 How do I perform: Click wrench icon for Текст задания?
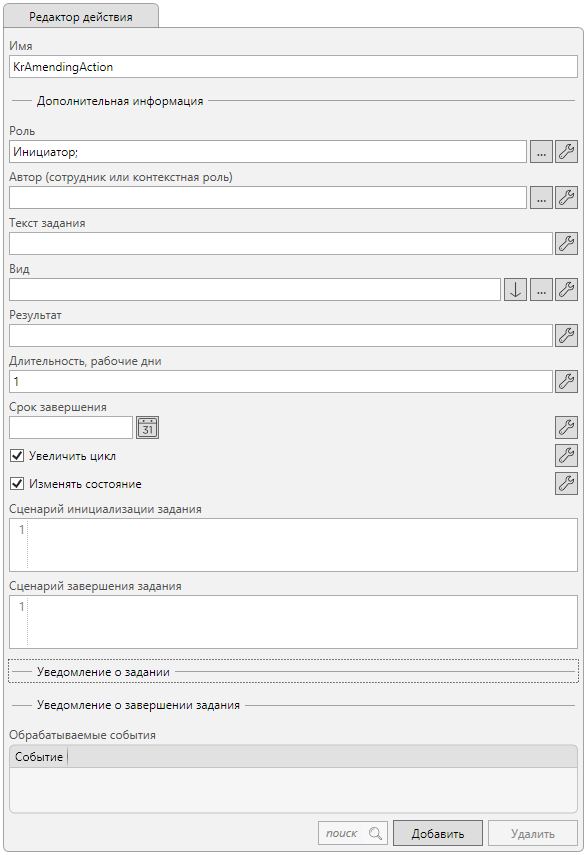point(566,243)
